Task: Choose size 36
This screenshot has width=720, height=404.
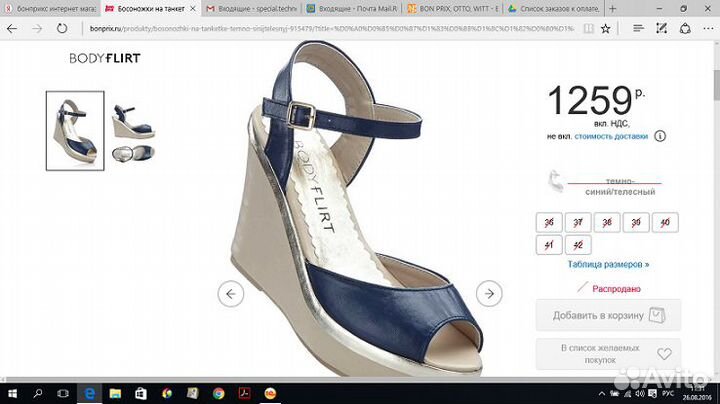Action: coord(549,223)
